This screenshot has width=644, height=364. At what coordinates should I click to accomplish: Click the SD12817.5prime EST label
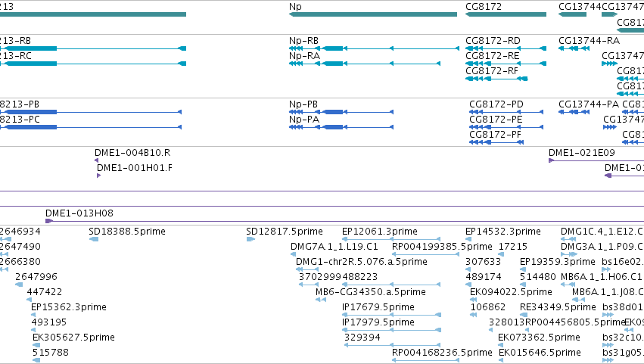point(285,232)
